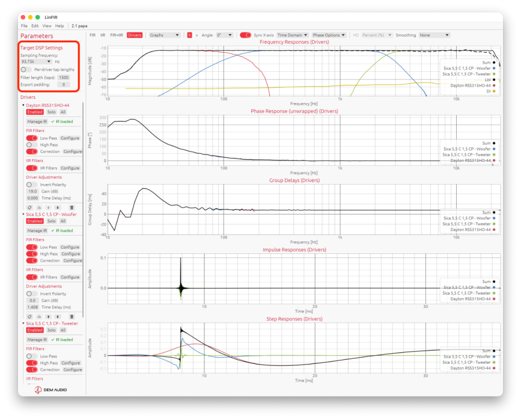Click the DEM AUDIO logo

51,390
